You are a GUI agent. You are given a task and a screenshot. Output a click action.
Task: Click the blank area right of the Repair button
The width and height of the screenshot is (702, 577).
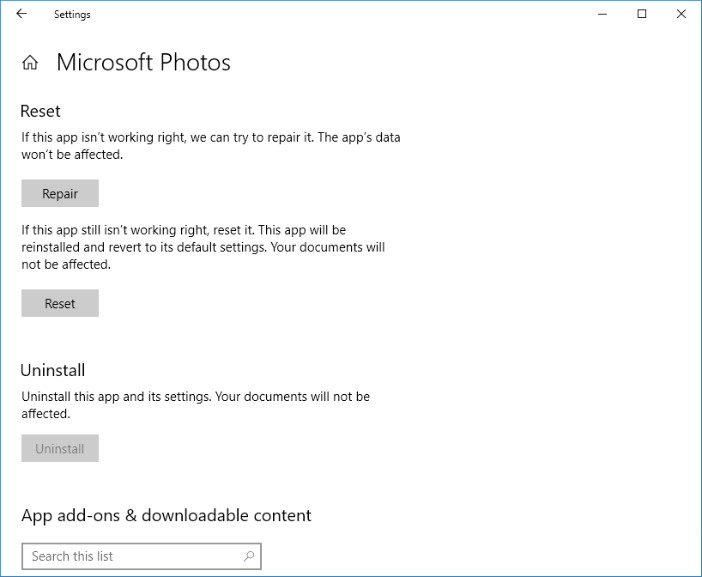pos(269,193)
